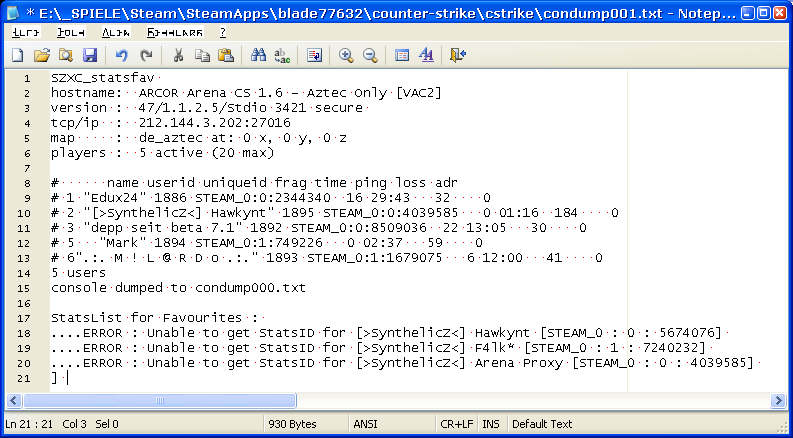
Task: Click the Notepad2 document icon in title bar
Action: click(14, 12)
